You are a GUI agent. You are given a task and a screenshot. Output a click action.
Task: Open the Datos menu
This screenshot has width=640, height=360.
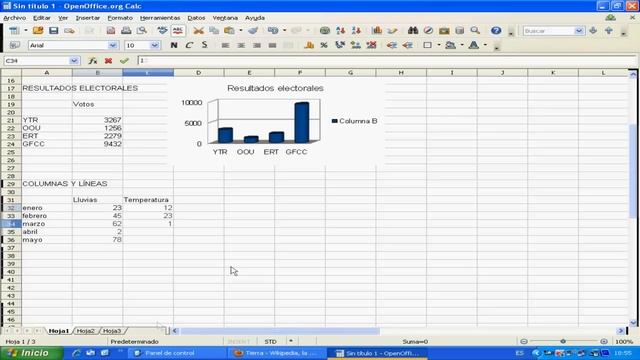[196, 18]
